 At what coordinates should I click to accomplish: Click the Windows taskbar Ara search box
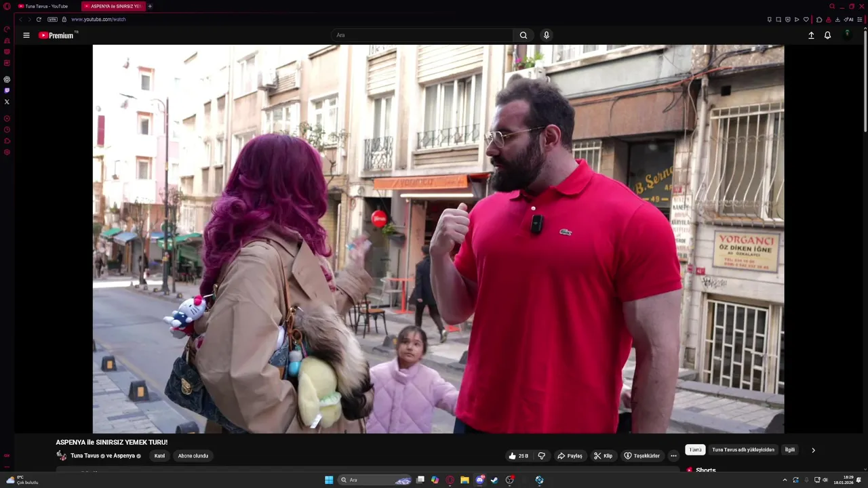click(375, 480)
